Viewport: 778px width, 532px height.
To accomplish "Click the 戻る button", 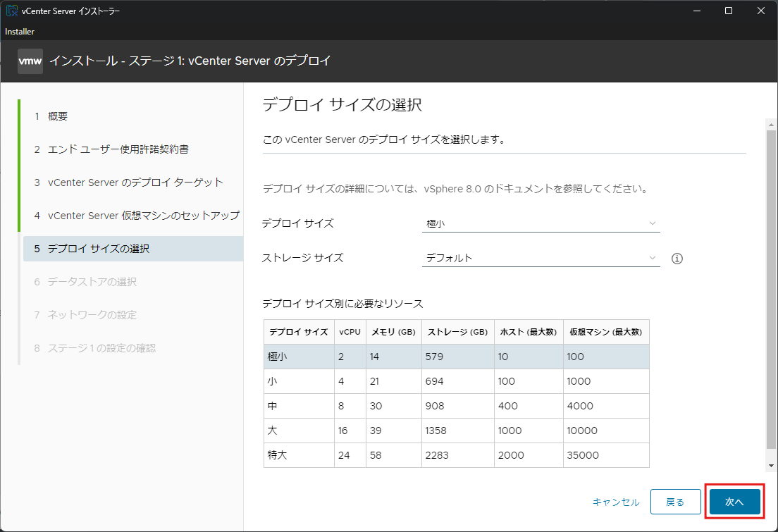I will (675, 502).
